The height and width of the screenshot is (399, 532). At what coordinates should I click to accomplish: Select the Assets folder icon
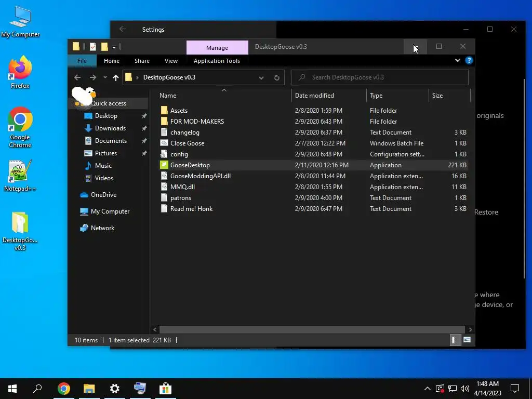(164, 111)
